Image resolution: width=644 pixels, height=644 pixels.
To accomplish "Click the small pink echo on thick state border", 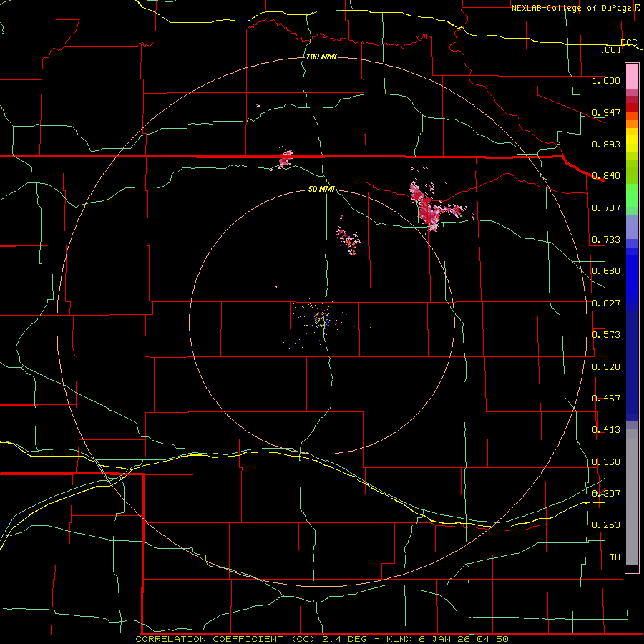I will [286, 158].
